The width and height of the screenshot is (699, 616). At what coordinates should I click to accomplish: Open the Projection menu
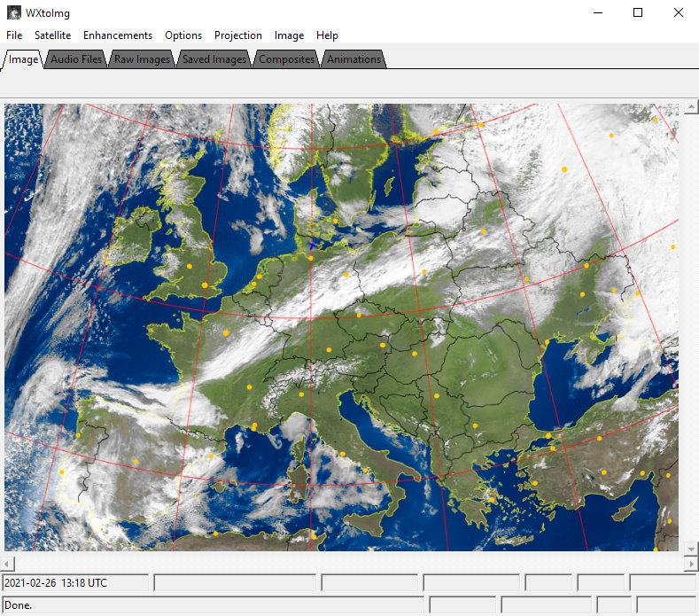238,35
